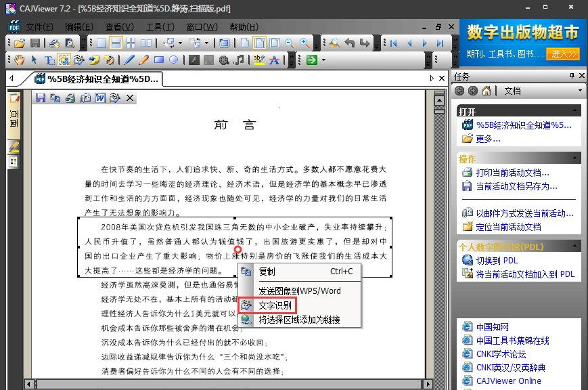Click the home icon in task pane
The image size is (588, 390).
(x=487, y=91)
